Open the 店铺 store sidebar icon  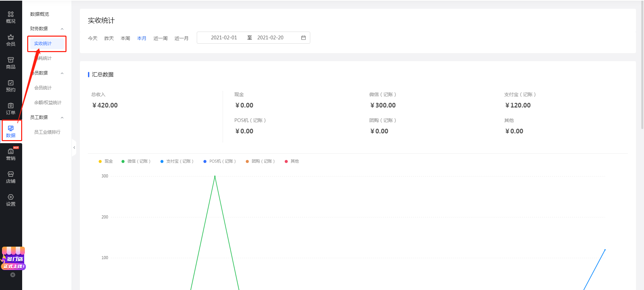click(11, 177)
